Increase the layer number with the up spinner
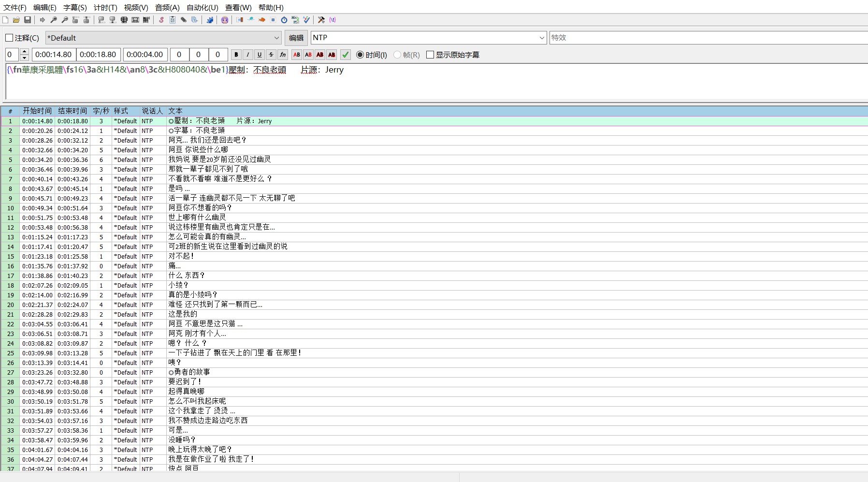This screenshot has height=482, width=868. 25,52
